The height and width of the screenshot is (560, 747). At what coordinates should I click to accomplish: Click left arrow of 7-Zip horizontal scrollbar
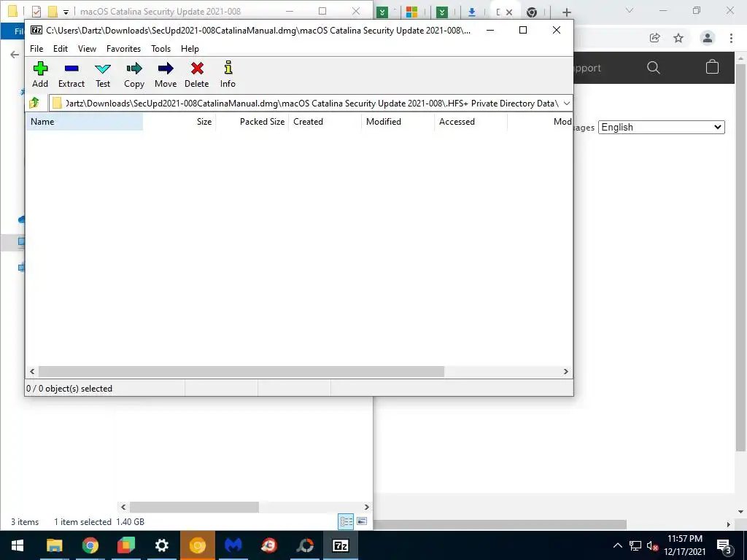tap(32, 371)
